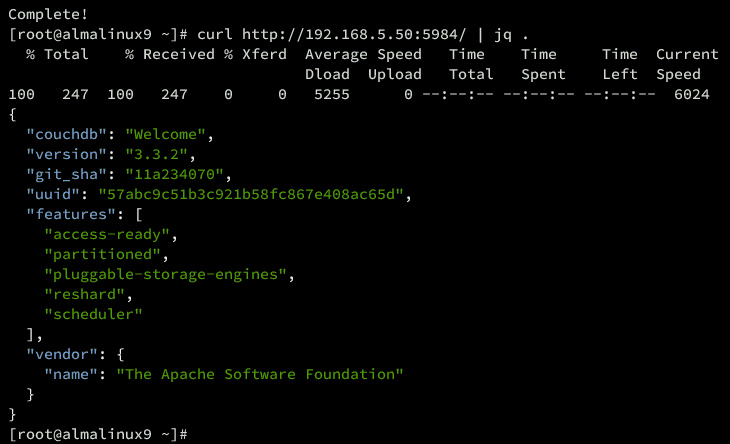This screenshot has height=444, width=730.
Task: Click "The Apache Software Foundation" string
Action: click(260, 374)
